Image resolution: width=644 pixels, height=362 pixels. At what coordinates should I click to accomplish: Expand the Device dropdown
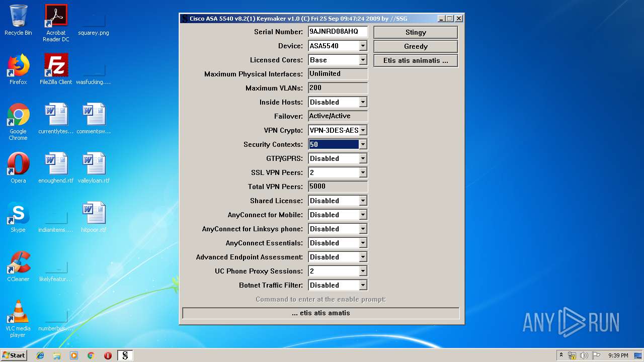pos(363,46)
